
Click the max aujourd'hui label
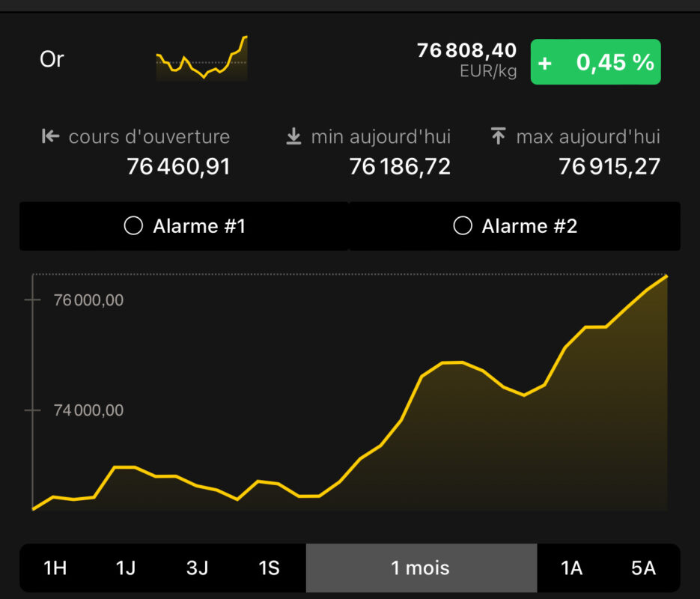click(x=588, y=136)
